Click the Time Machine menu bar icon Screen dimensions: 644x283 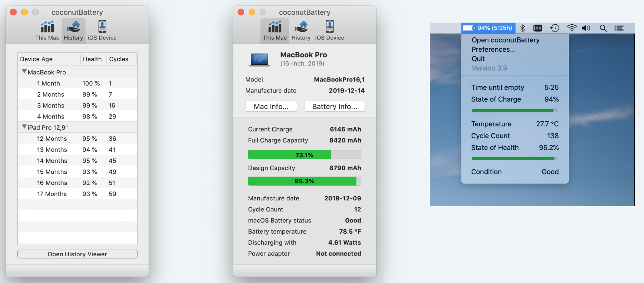tap(555, 28)
